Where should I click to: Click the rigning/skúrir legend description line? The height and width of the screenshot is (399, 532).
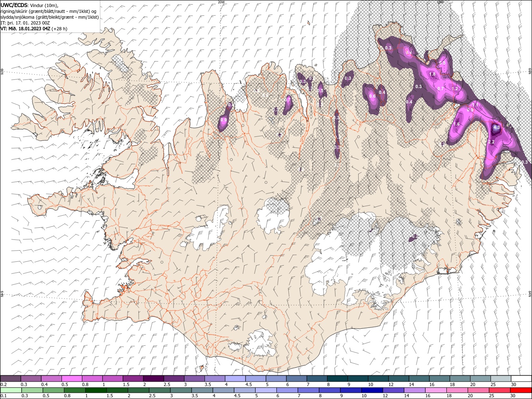click(x=49, y=11)
